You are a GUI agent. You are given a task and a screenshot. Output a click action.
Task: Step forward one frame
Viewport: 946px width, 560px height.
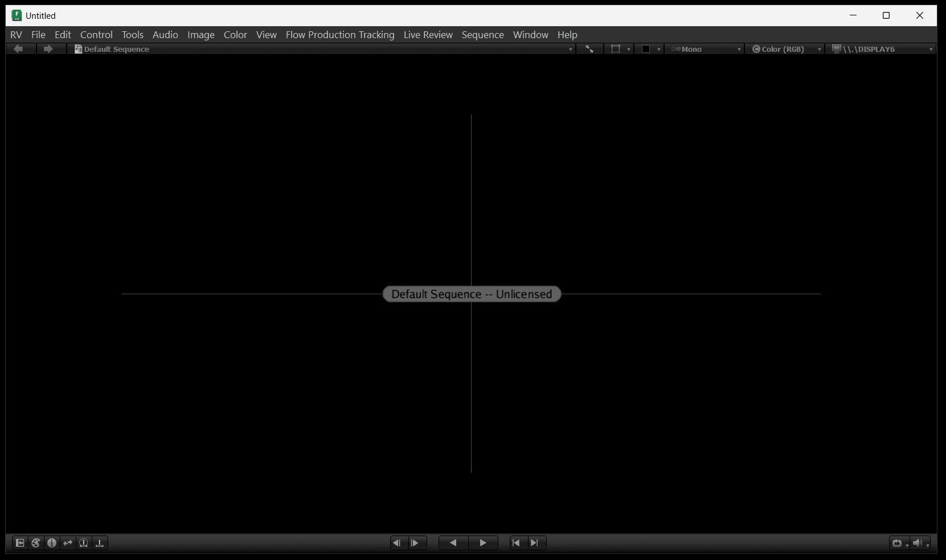[x=415, y=543]
